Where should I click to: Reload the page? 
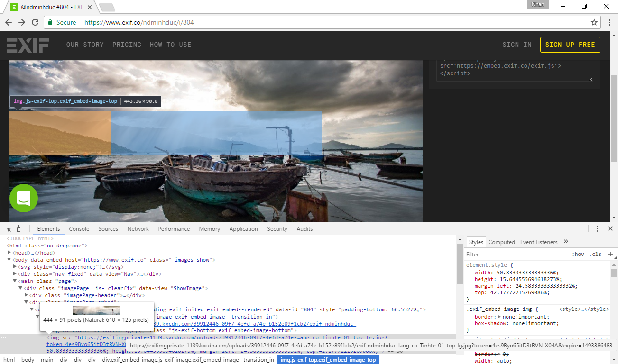pyautogui.click(x=35, y=22)
